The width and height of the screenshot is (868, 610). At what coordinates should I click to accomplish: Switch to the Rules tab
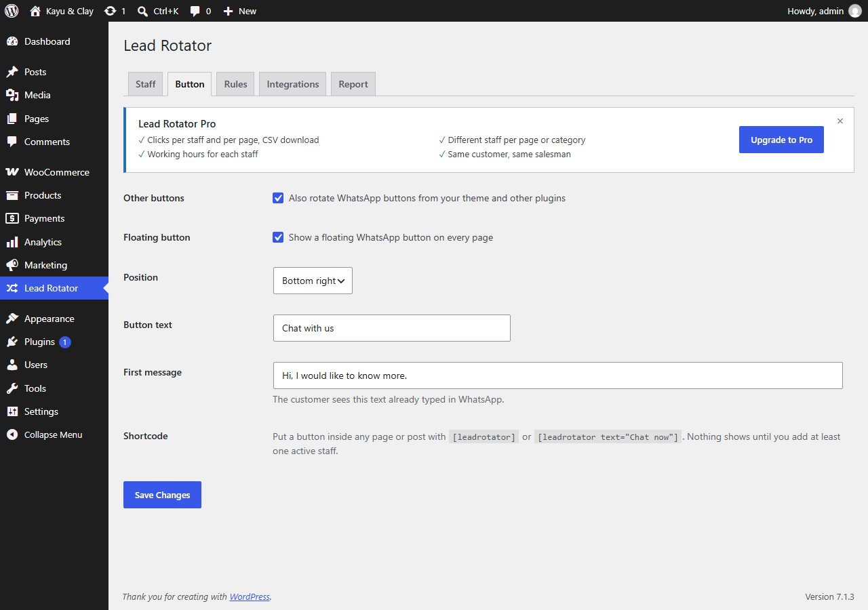tap(235, 84)
